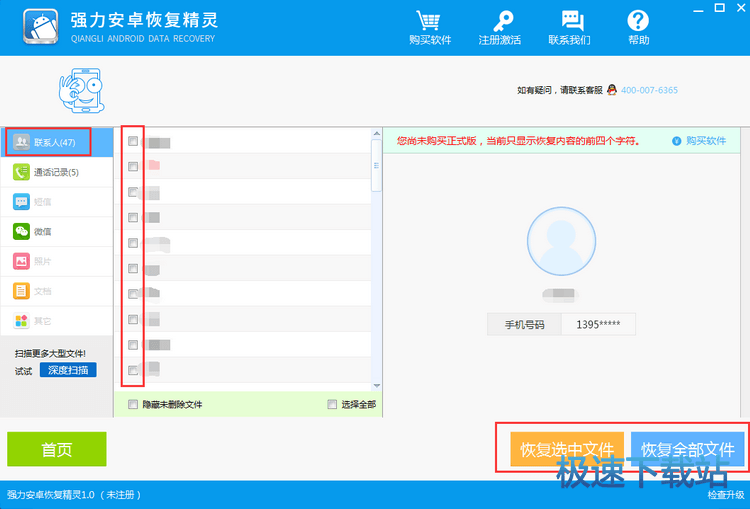
Task: Check the first contact row checkbox
Action: 133,141
